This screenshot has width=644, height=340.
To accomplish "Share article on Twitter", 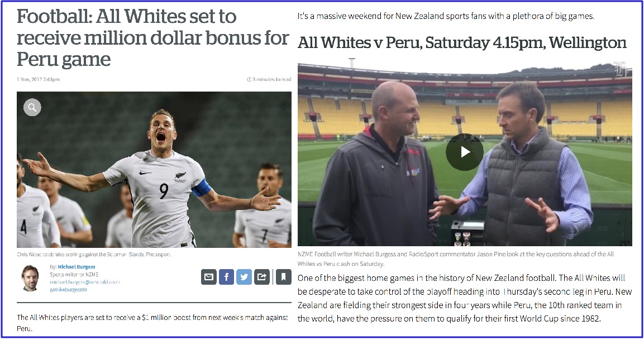I will (244, 277).
